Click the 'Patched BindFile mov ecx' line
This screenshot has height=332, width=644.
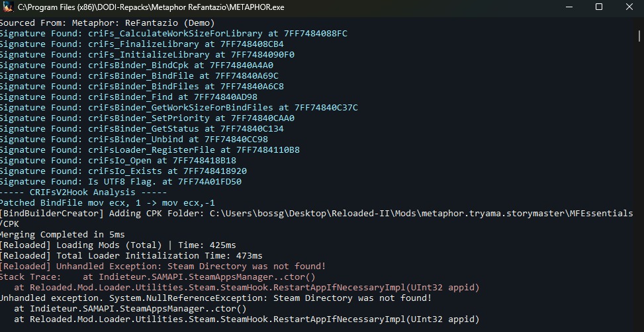[107, 203]
